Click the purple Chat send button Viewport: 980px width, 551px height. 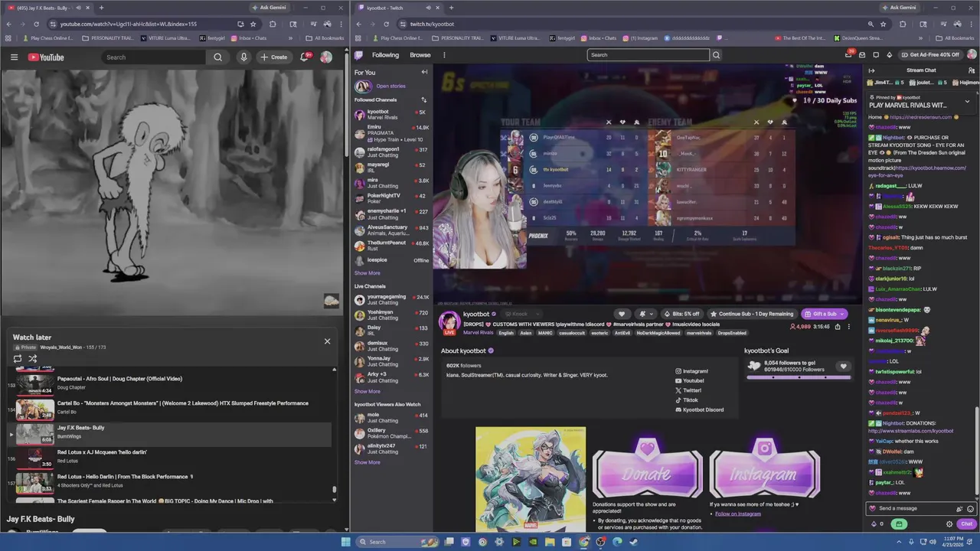click(966, 524)
